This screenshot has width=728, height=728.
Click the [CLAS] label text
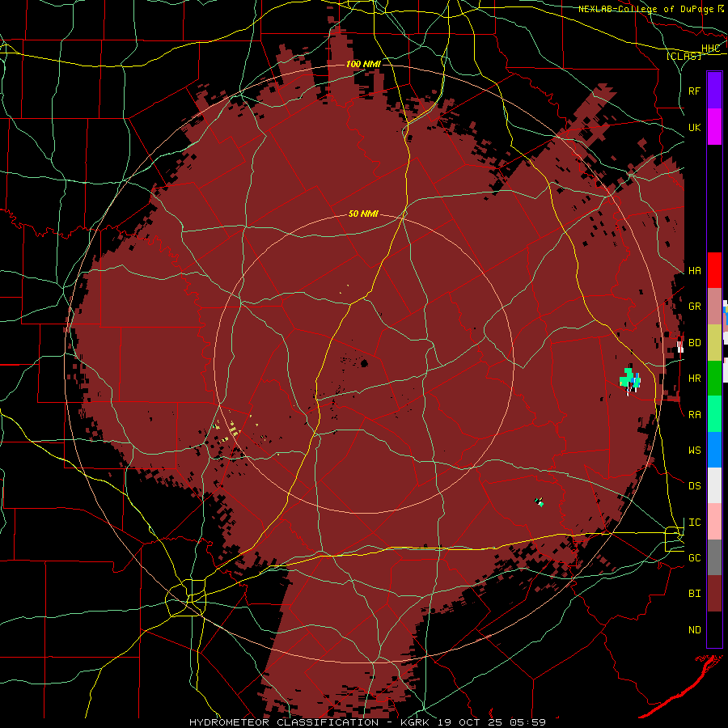pyautogui.click(x=684, y=56)
